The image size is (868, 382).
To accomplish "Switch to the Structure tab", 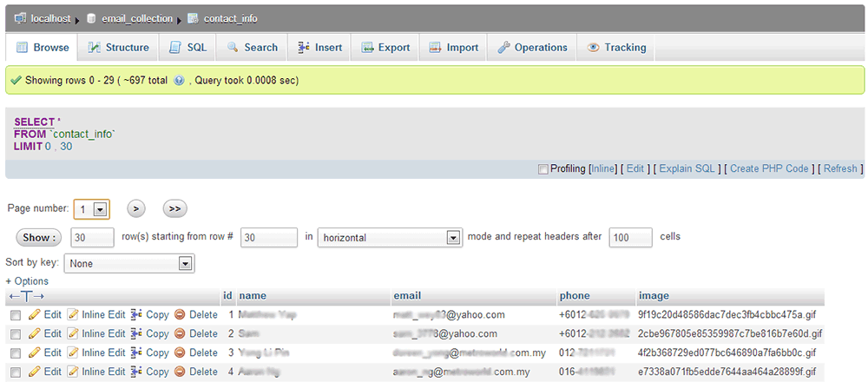I will click(x=118, y=48).
